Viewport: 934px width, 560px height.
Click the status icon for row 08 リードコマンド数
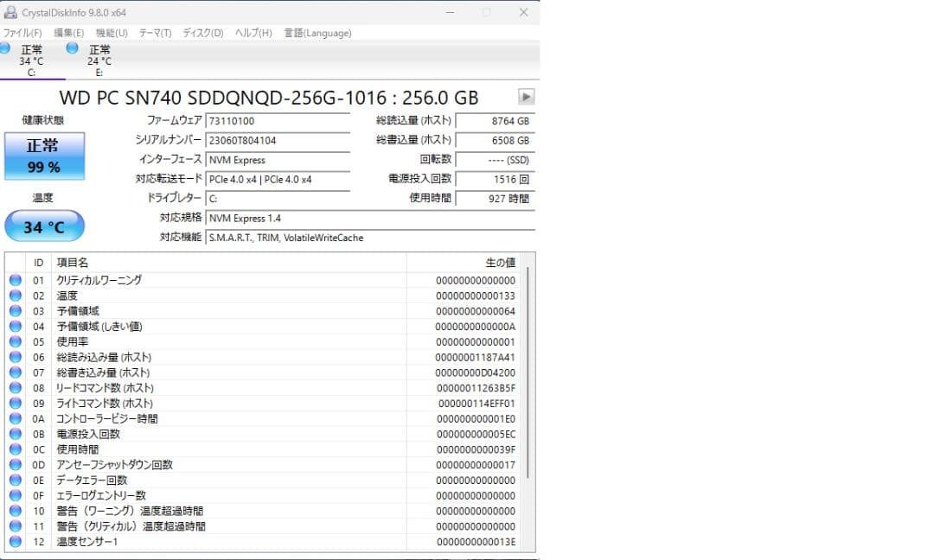point(16,388)
